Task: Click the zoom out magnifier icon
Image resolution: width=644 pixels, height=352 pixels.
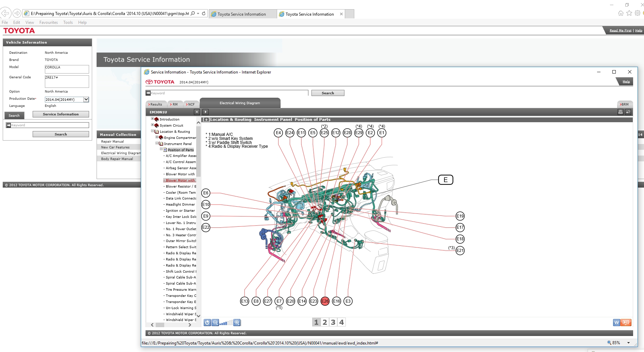Action: tap(215, 322)
